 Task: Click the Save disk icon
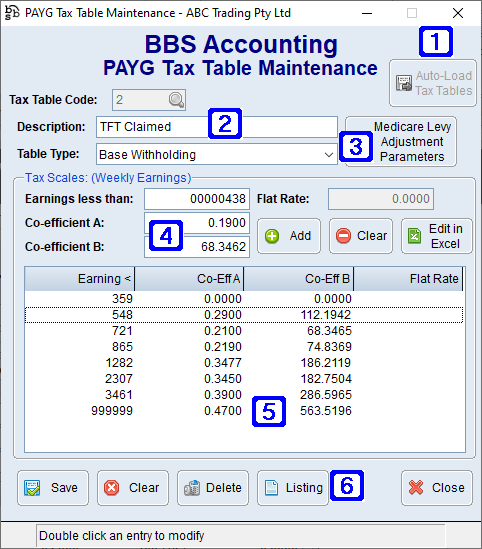click(32, 488)
